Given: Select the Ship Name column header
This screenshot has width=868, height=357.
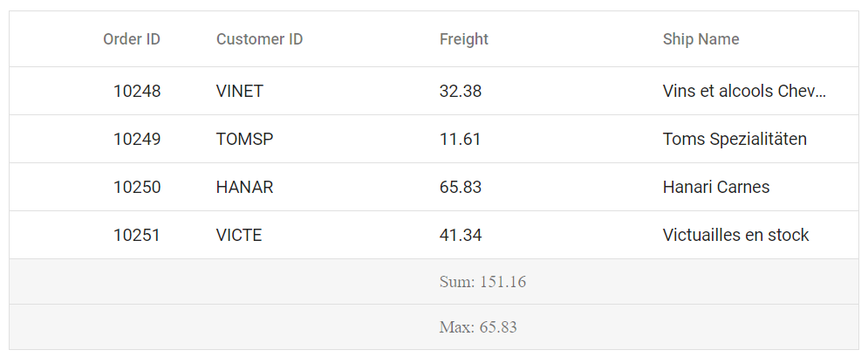Looking at the screenshot, I should coord(701,39).
